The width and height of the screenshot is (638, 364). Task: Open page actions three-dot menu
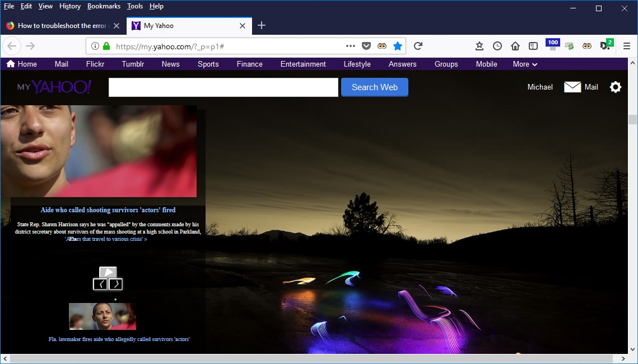(x=351, y=46)
